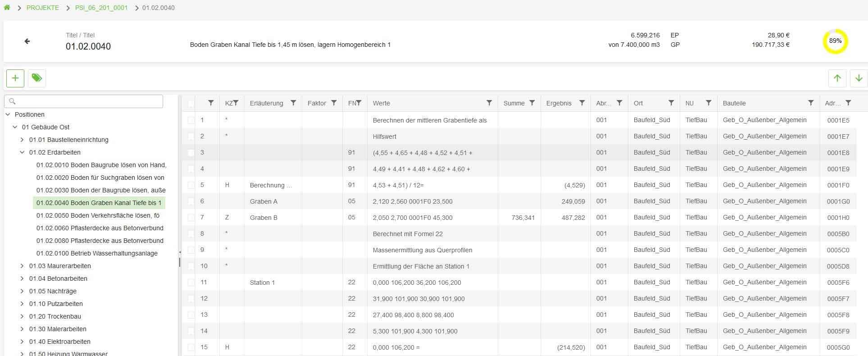Viewport: 868px width, 356px height.
Task: Select 01.02.0030 Boden der Baugrube lösen
Action: tap(101, 190)
